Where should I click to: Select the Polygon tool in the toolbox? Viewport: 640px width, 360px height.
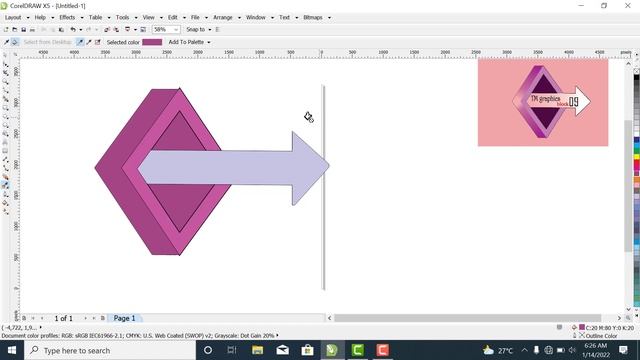pos(6,125)
